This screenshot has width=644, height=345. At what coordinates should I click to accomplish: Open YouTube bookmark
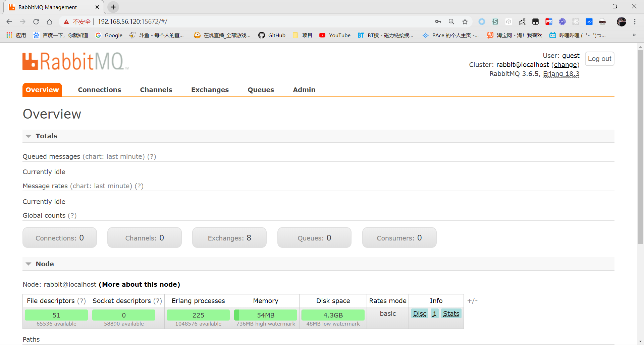point(335,35)
